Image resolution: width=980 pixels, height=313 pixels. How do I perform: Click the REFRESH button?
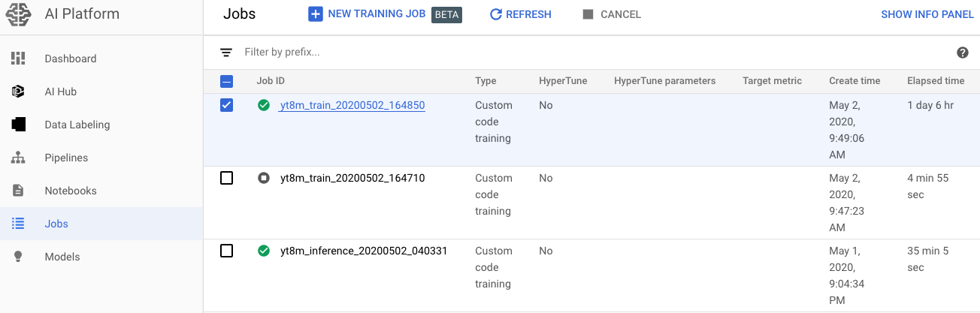coord(520,14)
